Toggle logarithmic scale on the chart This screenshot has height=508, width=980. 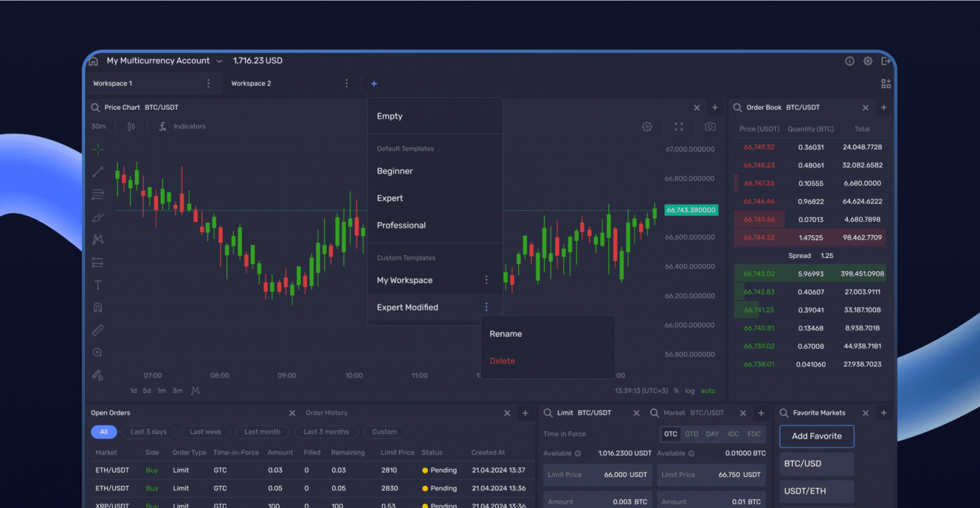click(x=689, y=390)
